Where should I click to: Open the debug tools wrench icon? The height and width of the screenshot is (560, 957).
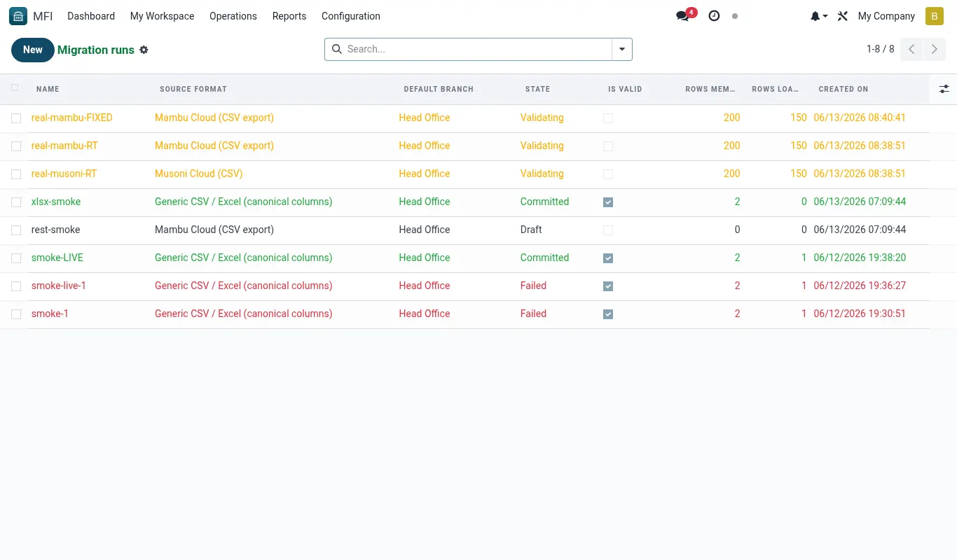pyautogui.click(x=843, y=16)
